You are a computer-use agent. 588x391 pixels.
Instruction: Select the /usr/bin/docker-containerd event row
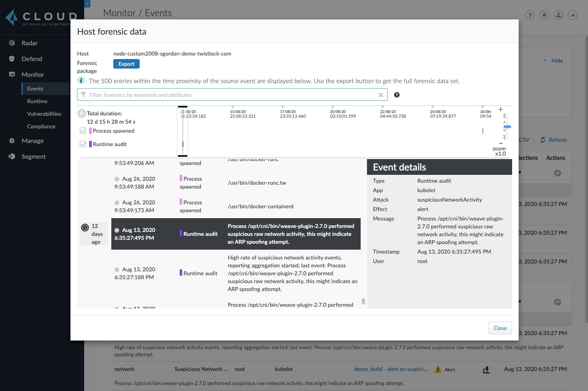pos(236,206)
